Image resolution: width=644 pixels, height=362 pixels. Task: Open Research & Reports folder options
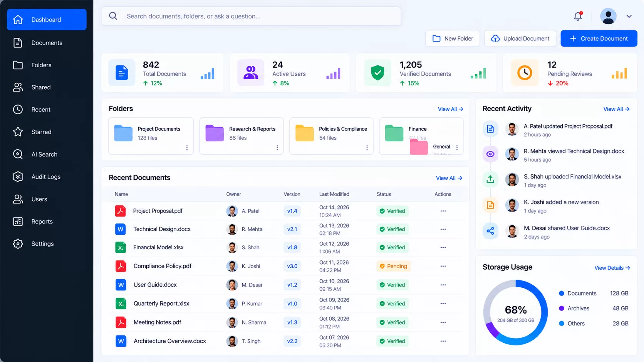[277, 148]
